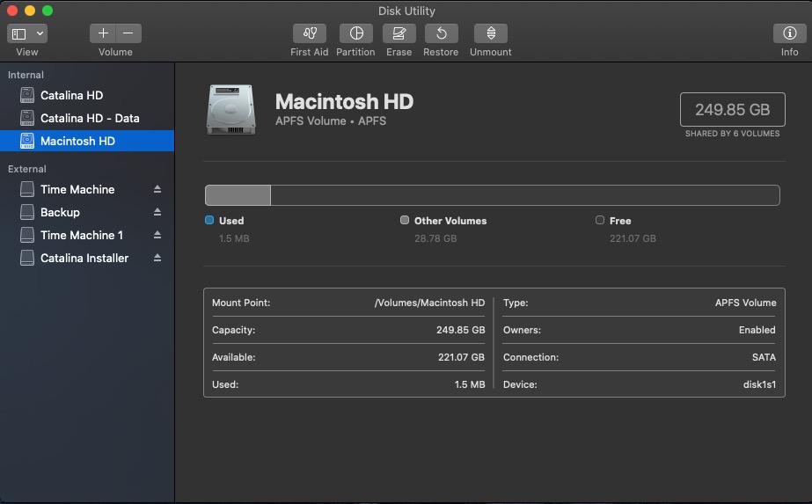
Task: Eject the Time Machine external disk
Action: (x=157, y=189)
